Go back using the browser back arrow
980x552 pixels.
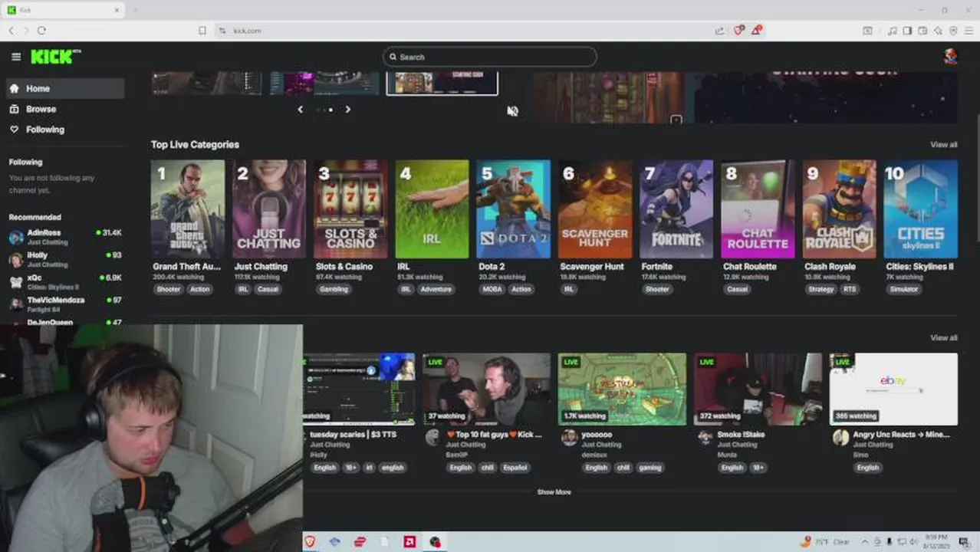pos(12,31)
